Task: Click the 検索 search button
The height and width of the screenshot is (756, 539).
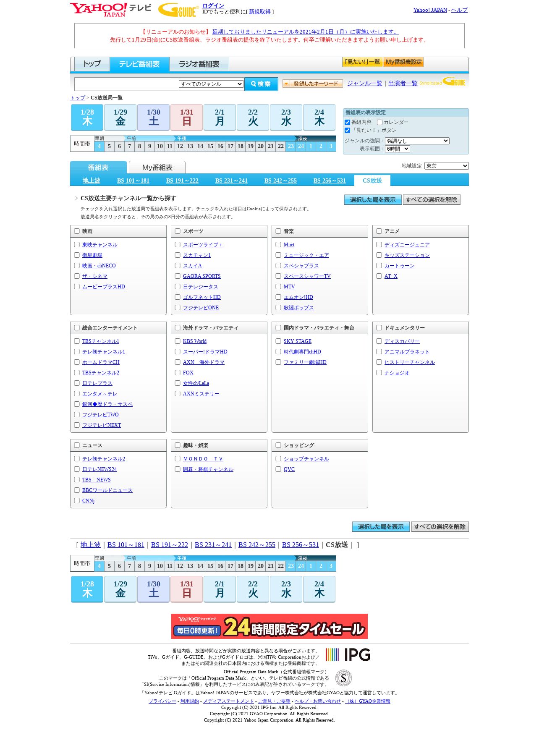Action: tap(261, 84)
